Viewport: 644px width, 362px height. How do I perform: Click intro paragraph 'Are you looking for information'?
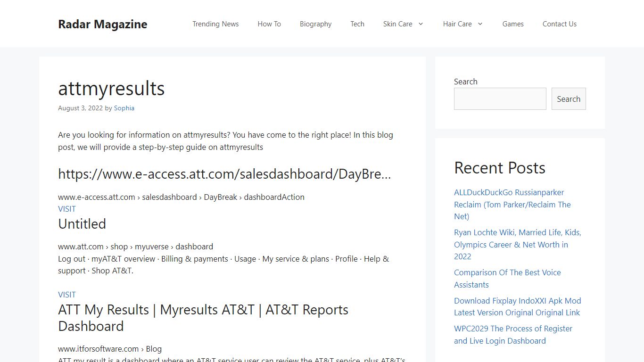(x=225, y=141)
